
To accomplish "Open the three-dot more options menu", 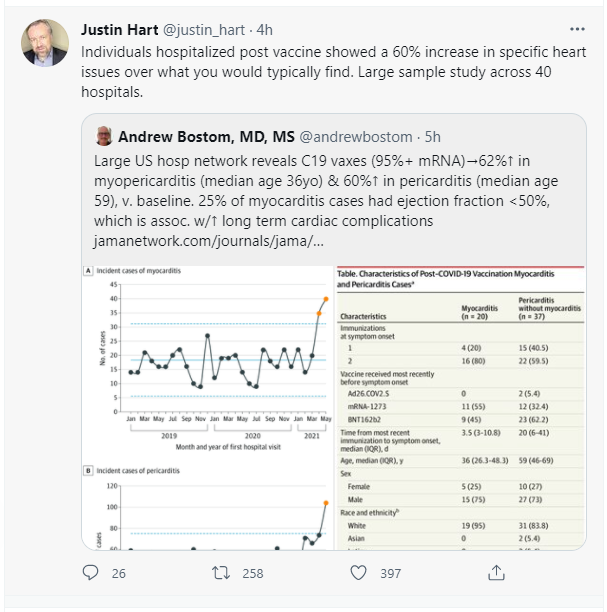I will coord(577,29).
